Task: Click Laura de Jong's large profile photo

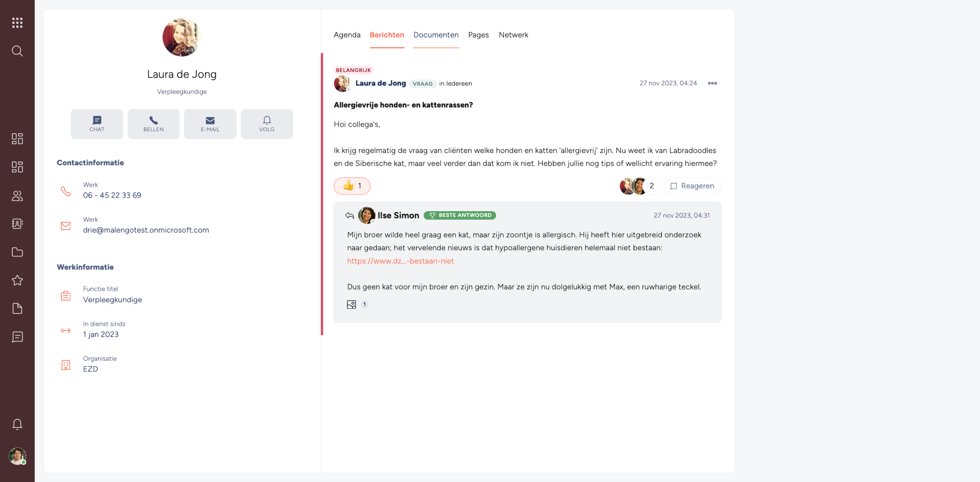Action: click(x=181, y=37)
